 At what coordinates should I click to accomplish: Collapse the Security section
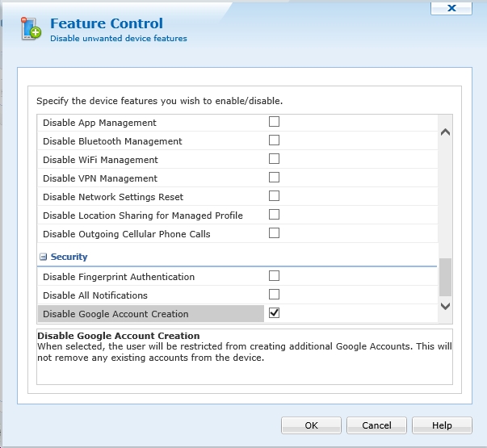[43, 257]
